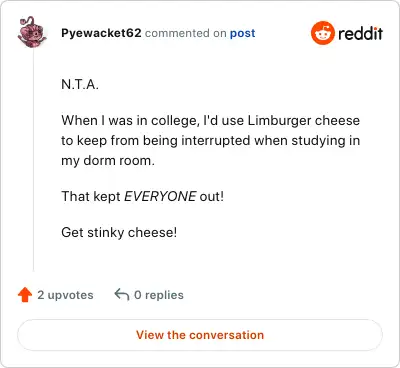Upvote with the orange up-arrow icon
The height and width of the screenshot is (368, 400).
coord(25,295)
